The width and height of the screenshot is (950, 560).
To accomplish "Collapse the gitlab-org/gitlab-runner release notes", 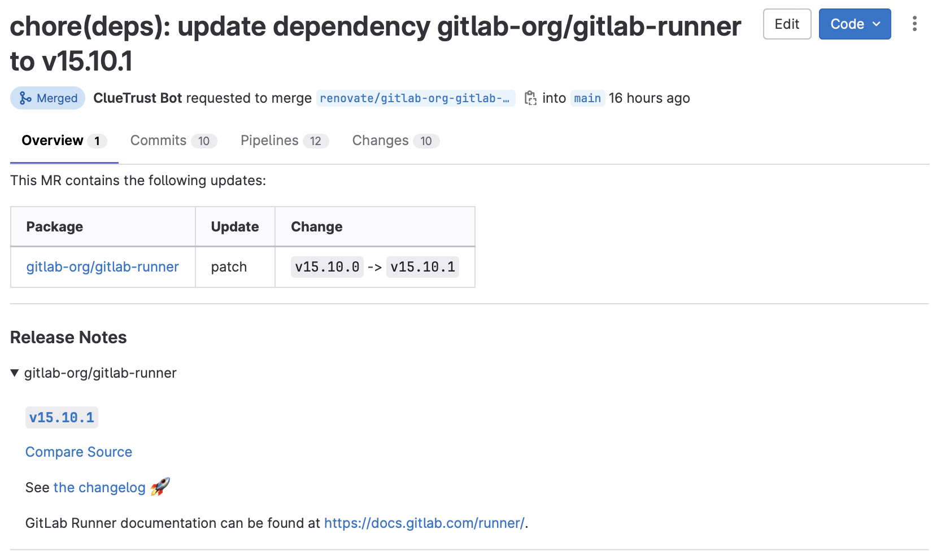I will [x=15, y=373].
